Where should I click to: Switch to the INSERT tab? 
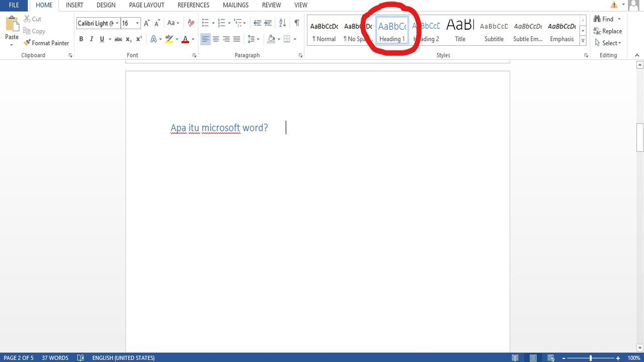point(74,5)
